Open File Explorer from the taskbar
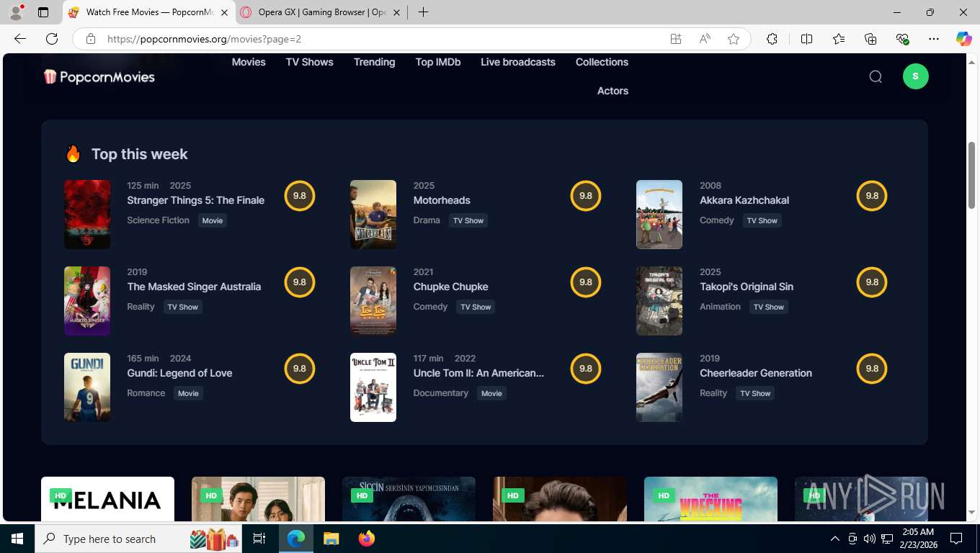The height and width of the screenshot is (553, 980). pos(331,539)
